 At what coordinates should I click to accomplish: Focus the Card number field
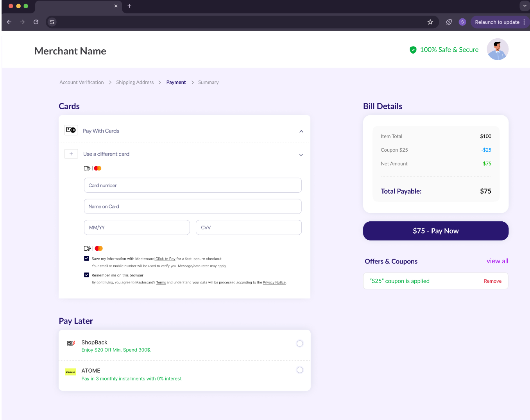click(193, 185)
